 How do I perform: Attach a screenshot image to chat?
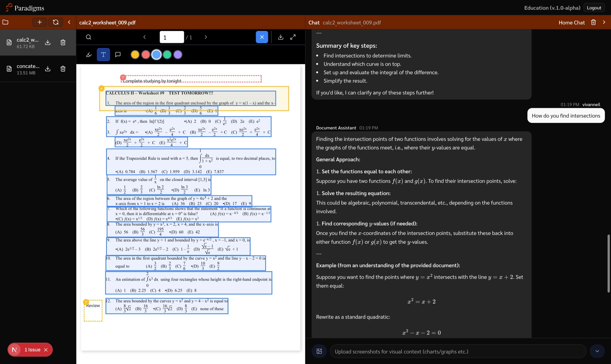point(319,351)
